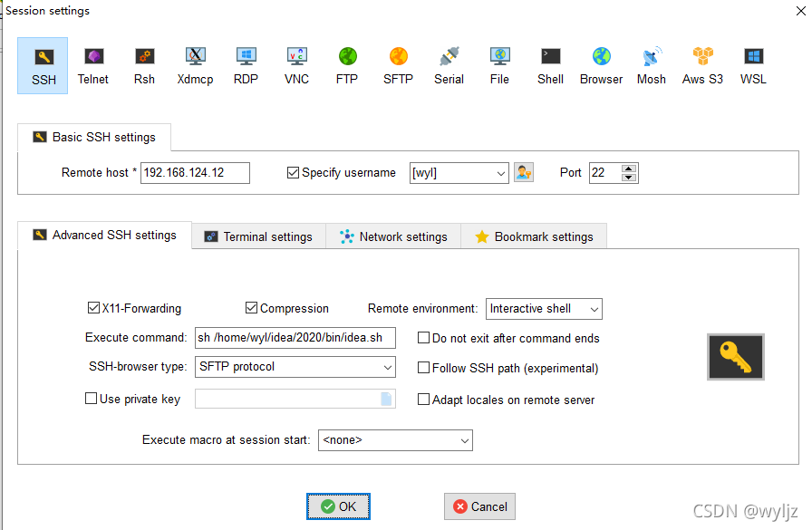Enable Do not exit after command ends
Screen dimensions: 812x530
[423, 337]
